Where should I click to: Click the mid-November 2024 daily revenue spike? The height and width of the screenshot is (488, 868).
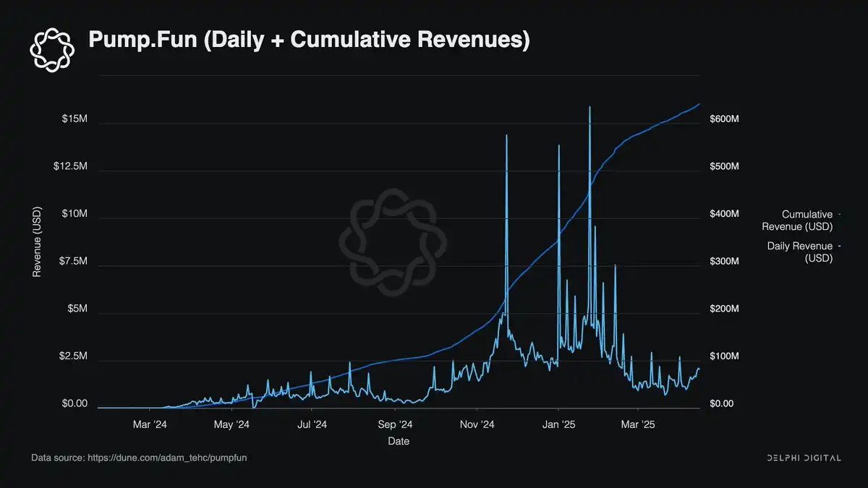pyautogui.click(x=506, y=137)
